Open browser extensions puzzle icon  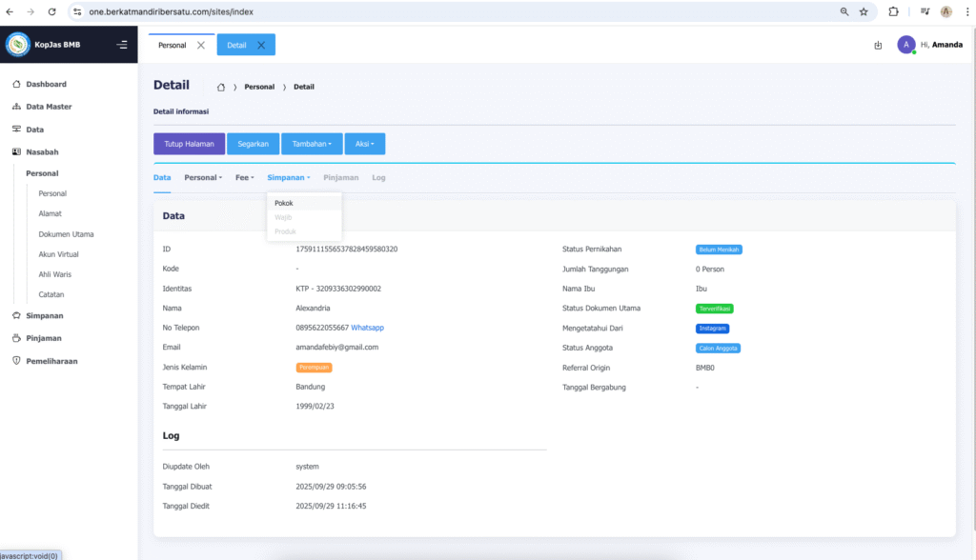point(893,11)
